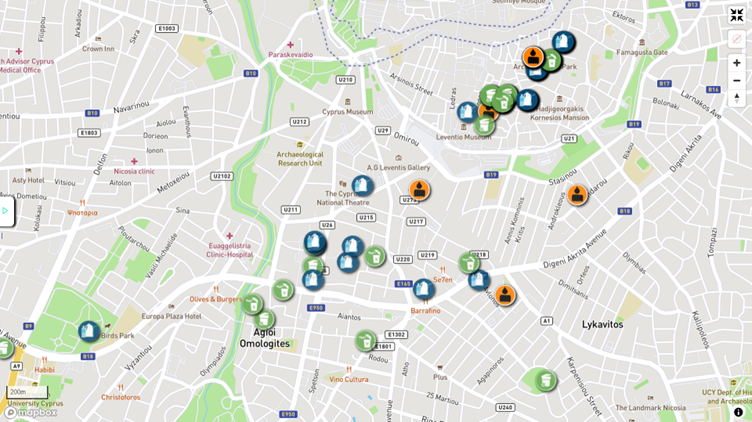Click the 200m scale bar
752x422 pixels.
27,392
